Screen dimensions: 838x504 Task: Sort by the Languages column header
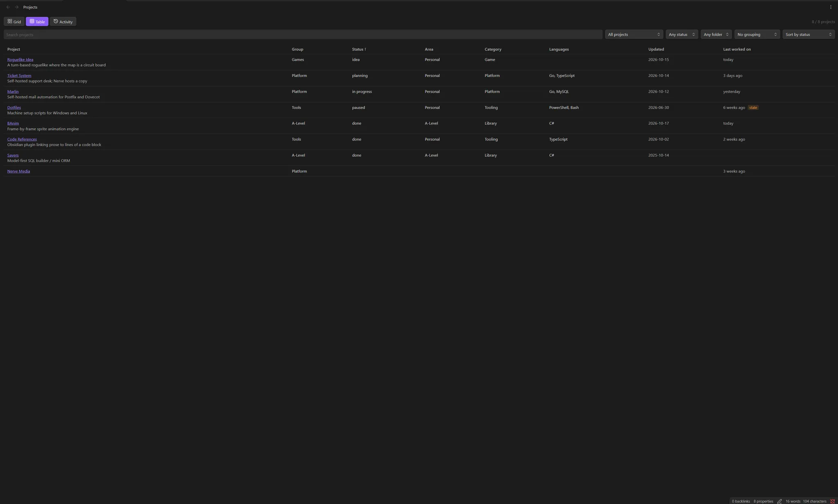coord(559,49)
